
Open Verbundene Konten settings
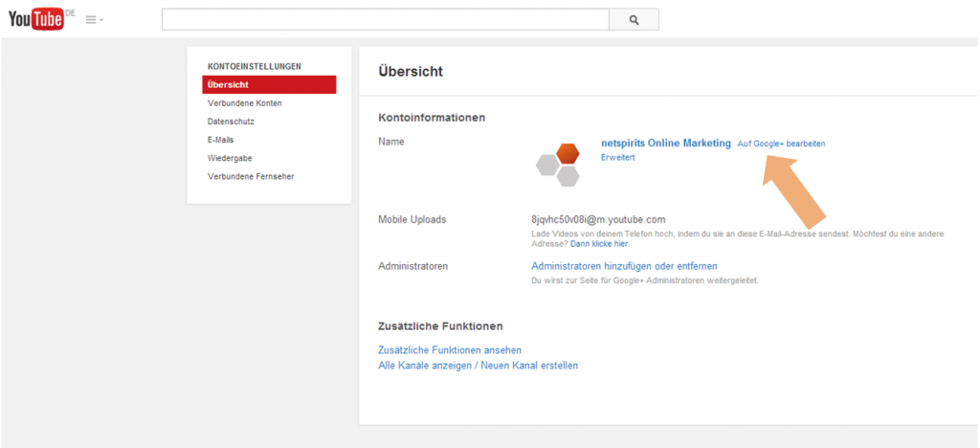pos(244,103)
